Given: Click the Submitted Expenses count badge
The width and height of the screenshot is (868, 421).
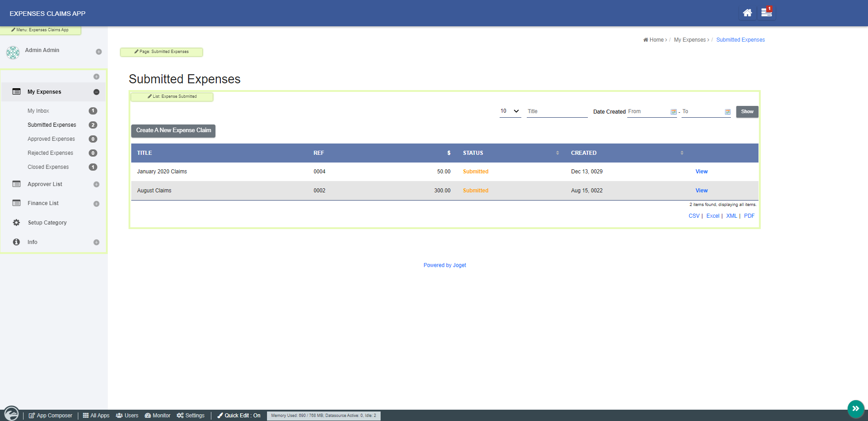Looking at the screenshot, I should click(x=93, y=125).
